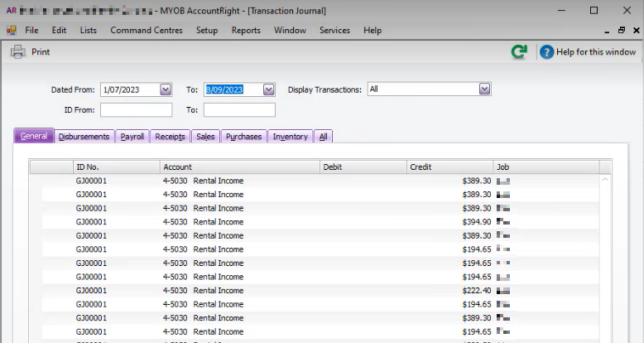Viewport: 644px width, 343px height.
Task: Switch to the Receipts tab
Action: (170, 137)
